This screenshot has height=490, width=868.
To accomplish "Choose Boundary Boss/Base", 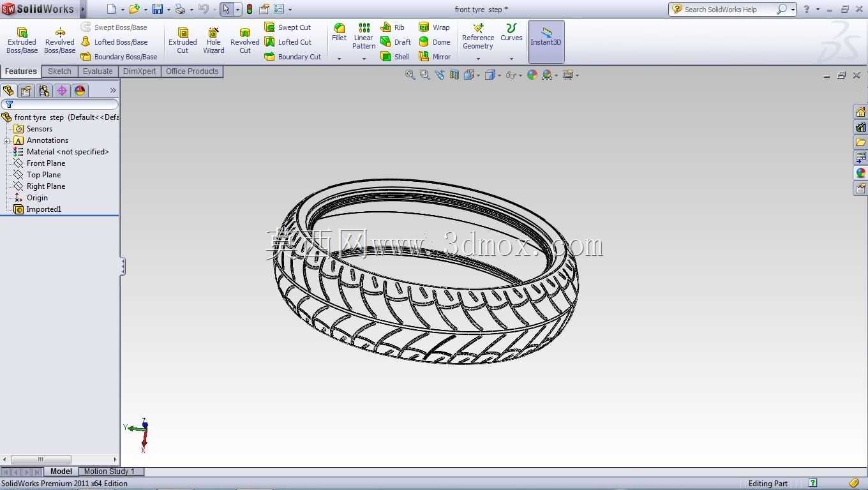I will point(119,57).
